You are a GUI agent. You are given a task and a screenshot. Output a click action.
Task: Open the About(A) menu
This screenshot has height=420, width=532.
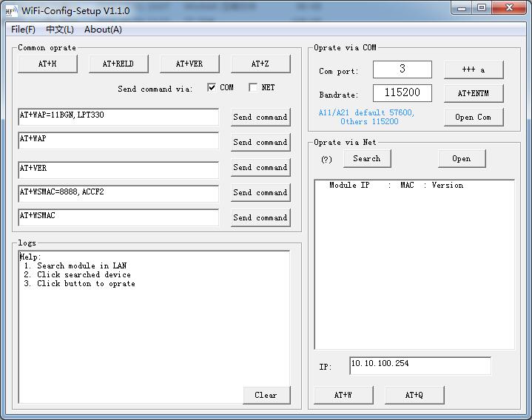coord(103,30)
